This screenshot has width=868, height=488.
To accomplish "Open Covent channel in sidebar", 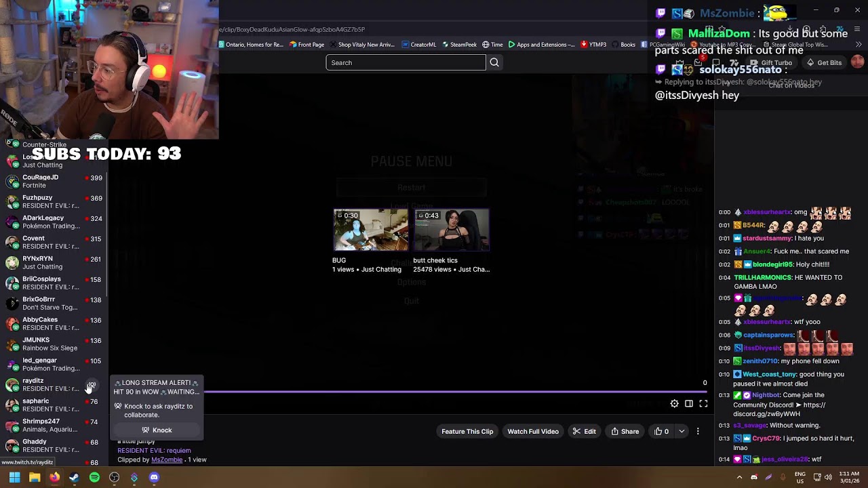I will click(x=54, y=242).
